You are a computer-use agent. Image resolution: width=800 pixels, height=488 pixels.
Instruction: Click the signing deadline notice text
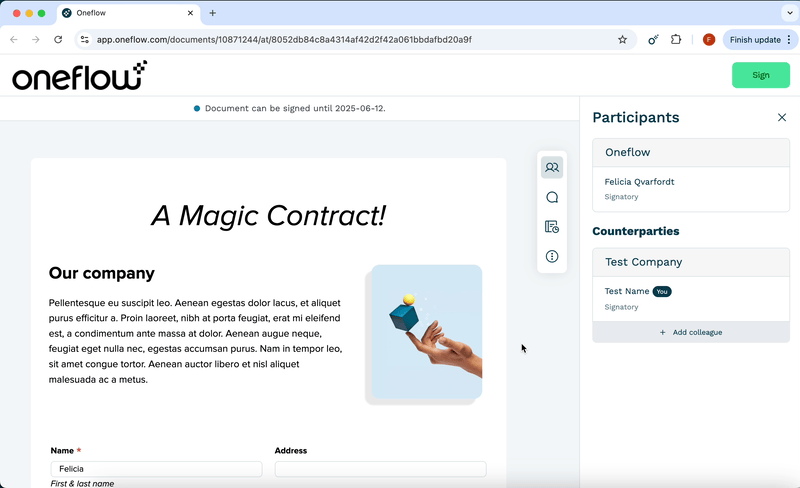click(x=295, y=108)
